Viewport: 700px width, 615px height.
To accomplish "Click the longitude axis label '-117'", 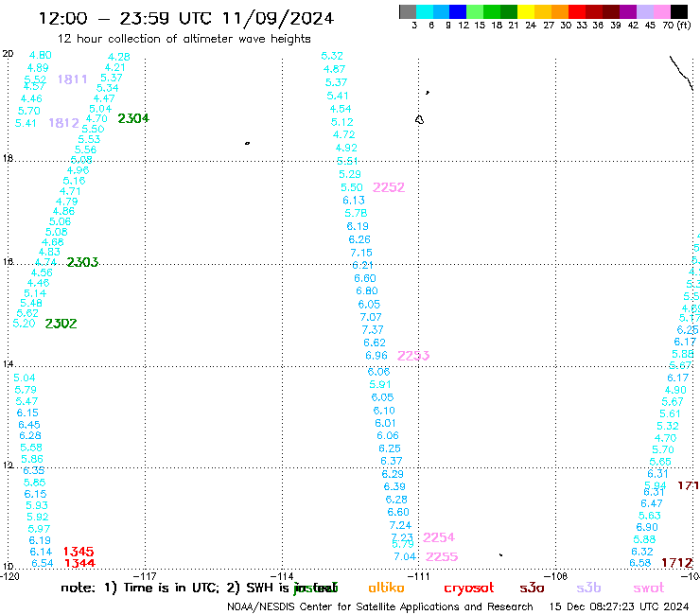I will click(x=146, y=576).
